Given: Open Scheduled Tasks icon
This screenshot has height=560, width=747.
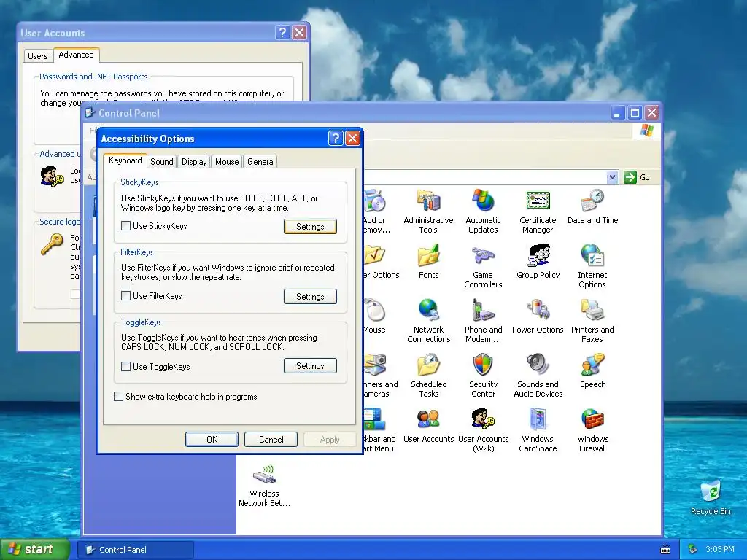Looking at the screenshot, I should [428, 376].
